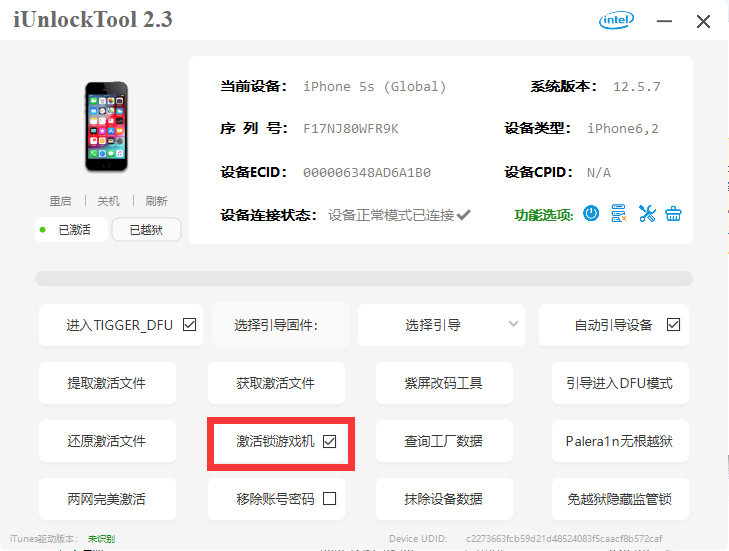Click the device type iPhone6,2
The image size is (729, 551).
623,129
